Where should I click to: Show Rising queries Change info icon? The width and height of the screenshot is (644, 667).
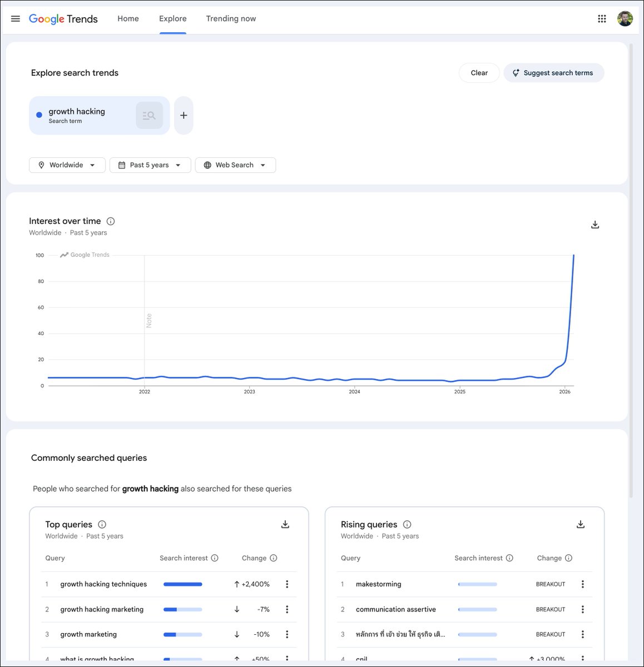coord(568,558)
